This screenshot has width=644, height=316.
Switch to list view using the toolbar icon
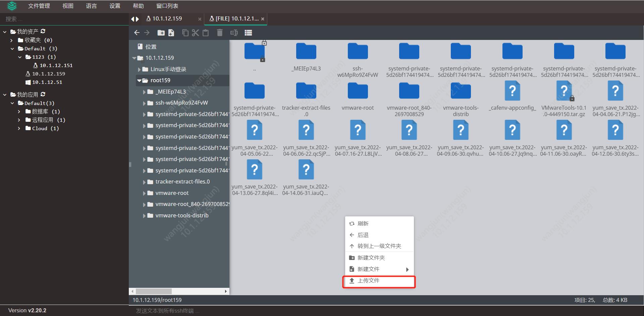[x=249, y=33]
